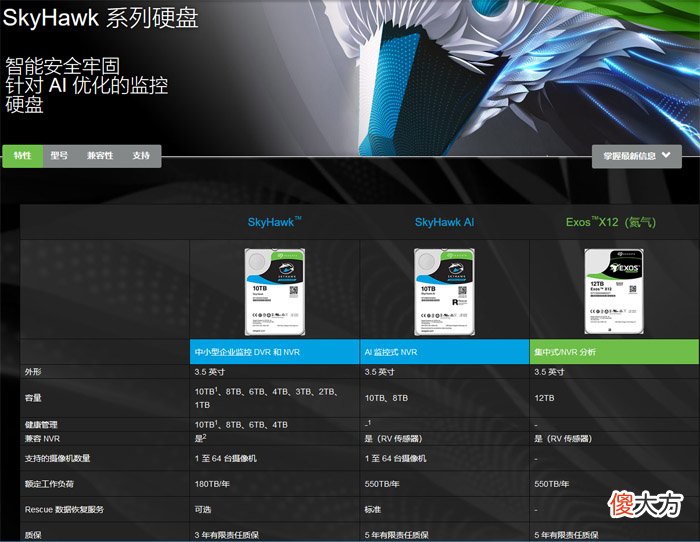Click the 集中式/NVR 分析 green banner
The width and height of the screenshot is (700, 542).
pos(614,352)
